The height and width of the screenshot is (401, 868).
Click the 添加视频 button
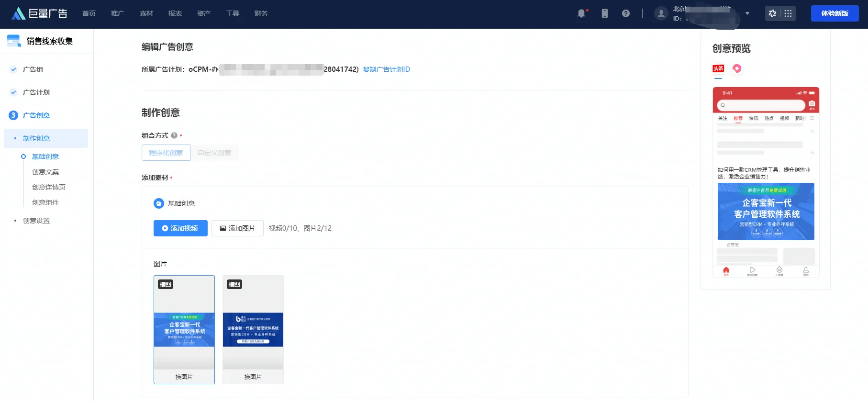click(x=180, y=228)
